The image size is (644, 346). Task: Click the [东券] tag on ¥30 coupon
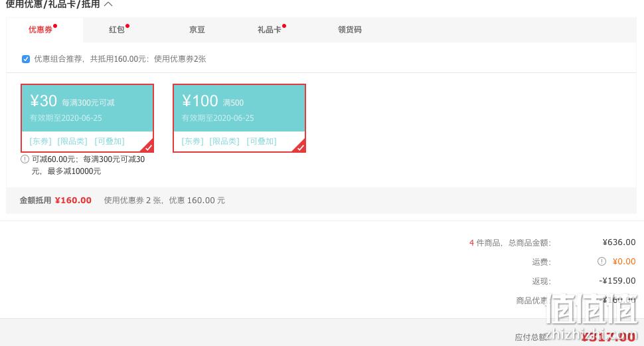click(40, 141)
